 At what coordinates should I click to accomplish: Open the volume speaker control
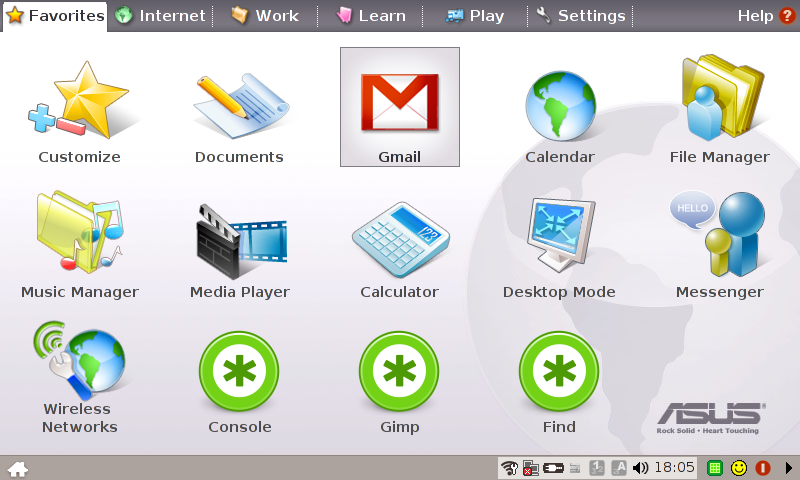coord(640,468)
